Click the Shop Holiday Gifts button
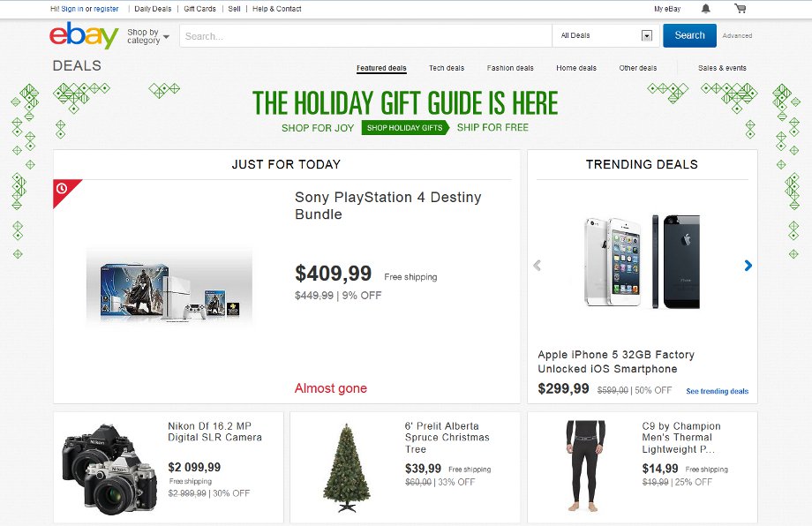Viewport: 812px width, 526px height. 405,127
